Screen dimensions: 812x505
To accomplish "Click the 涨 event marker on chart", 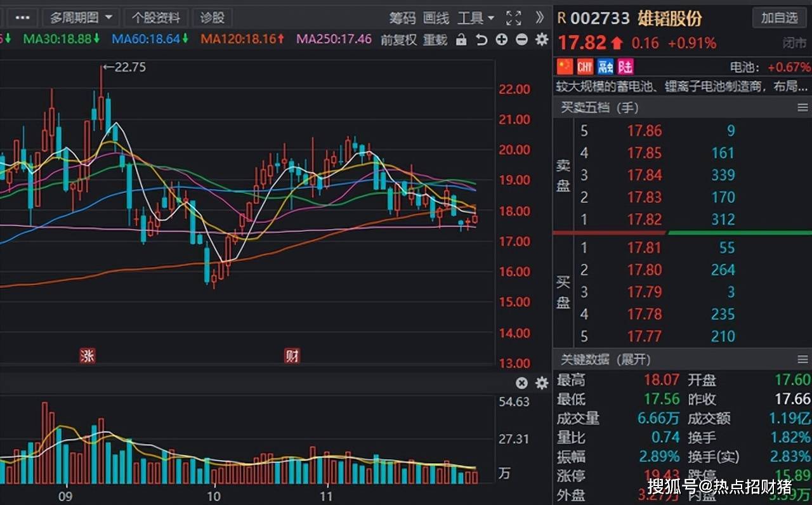I will (x=88, y=356).
